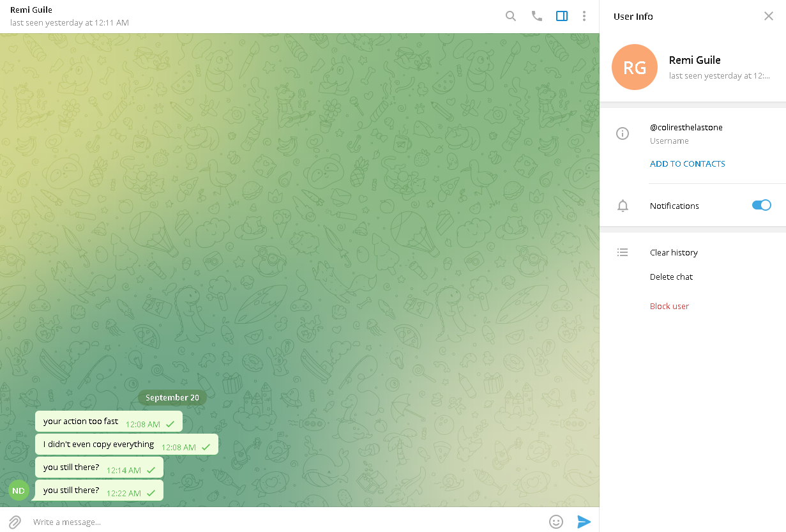This screenshot has width=786, height=532.
Task: Click the notifications bell icon
Action: tap(623, 206)
